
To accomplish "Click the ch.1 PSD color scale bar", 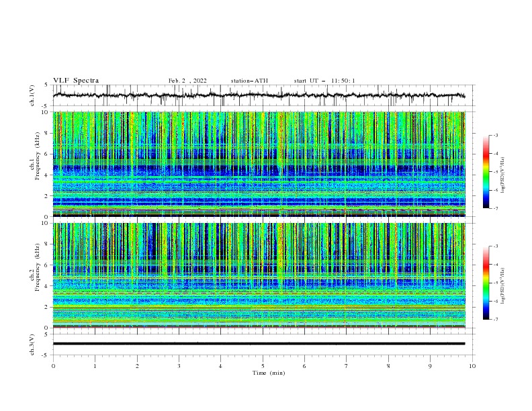I will [486, 172].
